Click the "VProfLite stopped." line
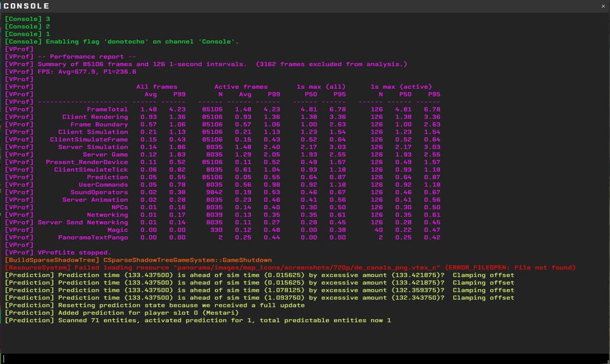610x364 pixels. [x=58, y=252]
